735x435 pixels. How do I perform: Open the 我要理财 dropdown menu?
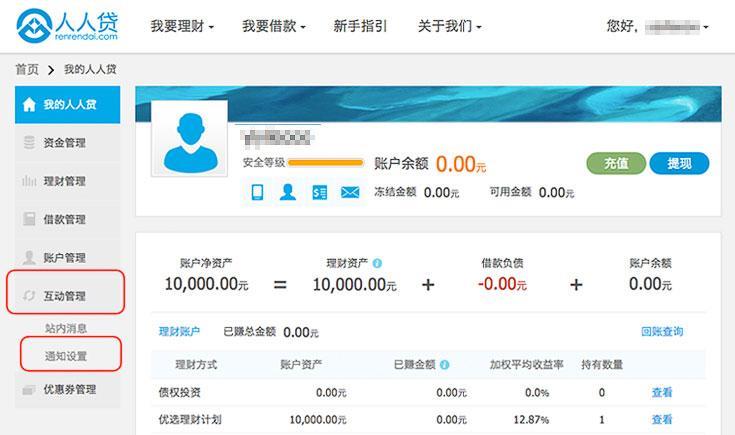click(182, 26)
